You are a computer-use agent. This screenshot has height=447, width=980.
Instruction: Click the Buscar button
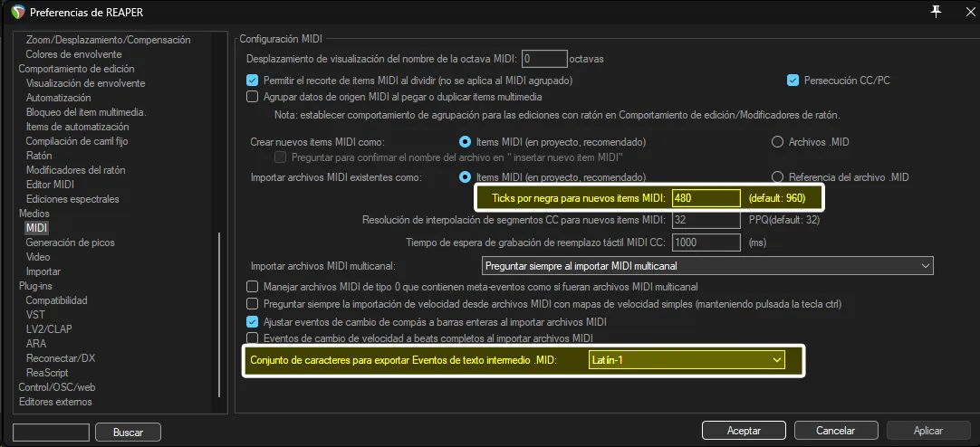pyautogui.click(x=128, y=432)
